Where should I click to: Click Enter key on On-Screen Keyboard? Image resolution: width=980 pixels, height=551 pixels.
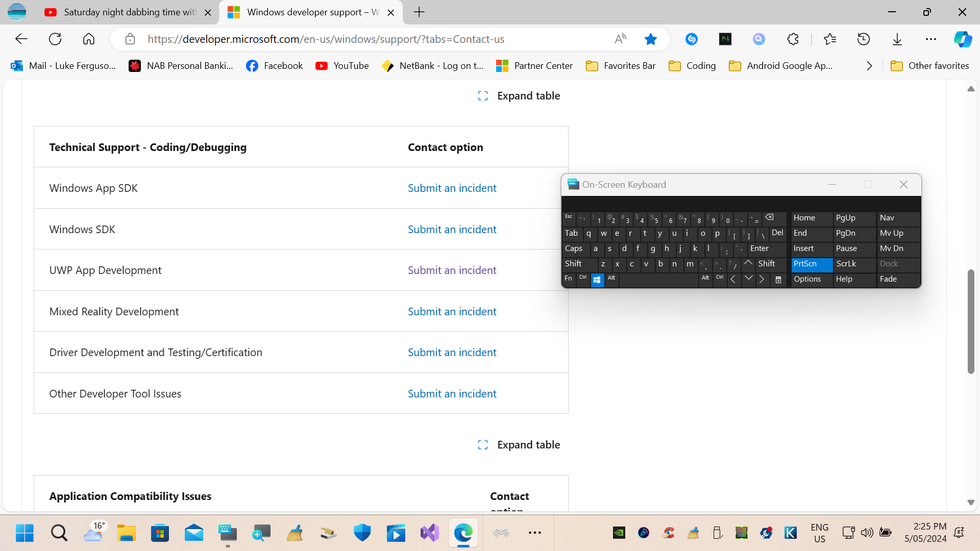click(x=767, y=249)
